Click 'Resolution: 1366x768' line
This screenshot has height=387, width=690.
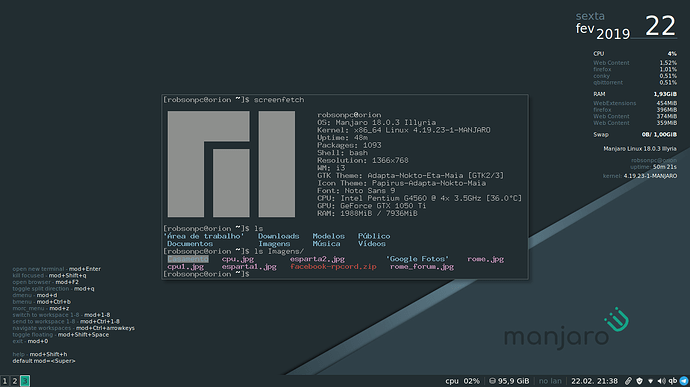point(363,160)
